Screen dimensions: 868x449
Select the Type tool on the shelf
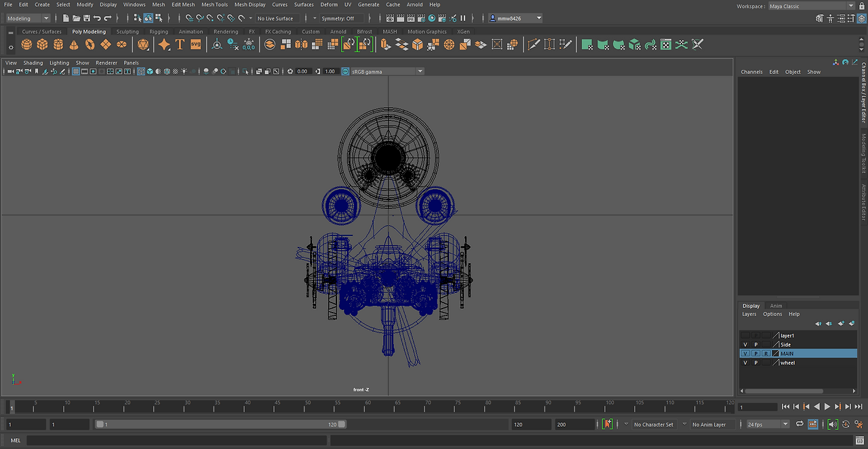click(179, 44)
